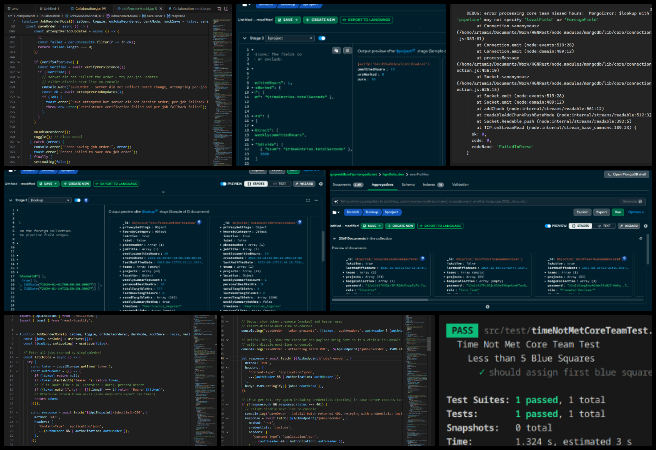Open settings gear in $lookup stage panel
The width and height of the screenshot is (656, 450).
[321, 184]
